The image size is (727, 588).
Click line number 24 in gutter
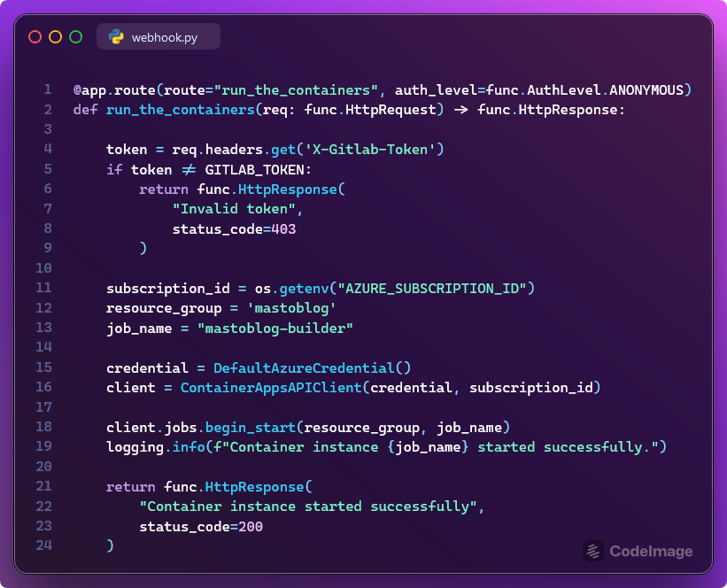pyautogui.click(x=44, y=545)
